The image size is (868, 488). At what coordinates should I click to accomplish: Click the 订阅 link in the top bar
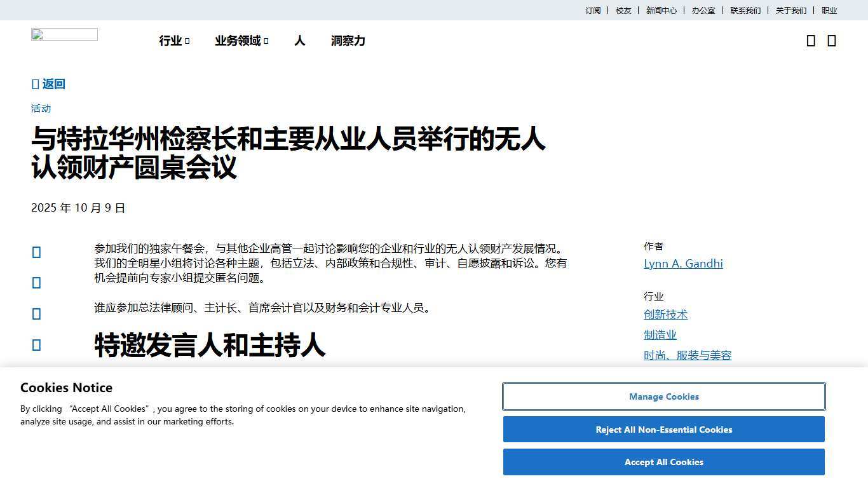(x=593, y=10)
